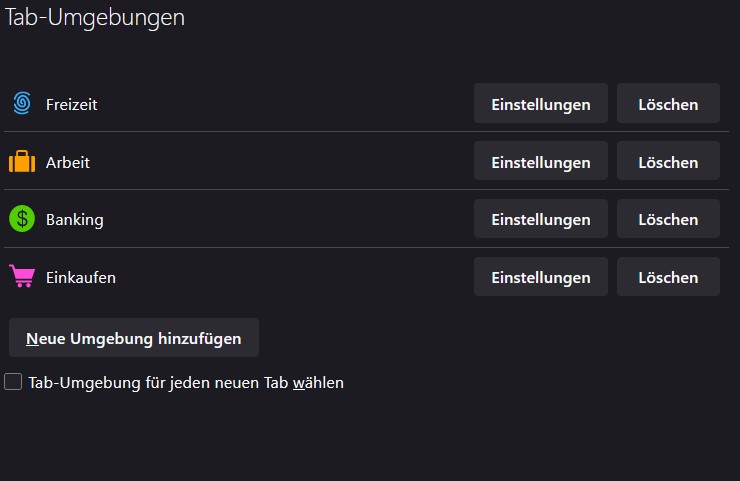740x481 pixels.
Task: Click the Tab-Umgebungen heading
Action: point(95,17)
